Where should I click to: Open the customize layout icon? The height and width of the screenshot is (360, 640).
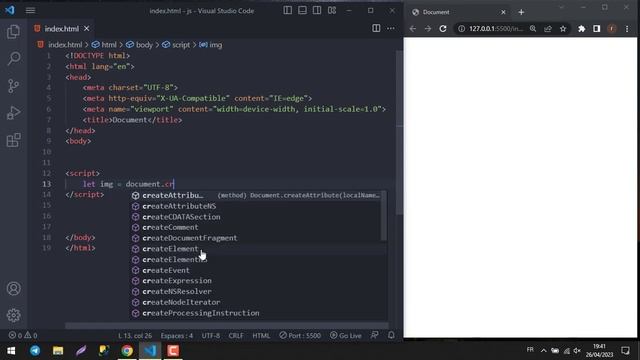tap(332, 11)
